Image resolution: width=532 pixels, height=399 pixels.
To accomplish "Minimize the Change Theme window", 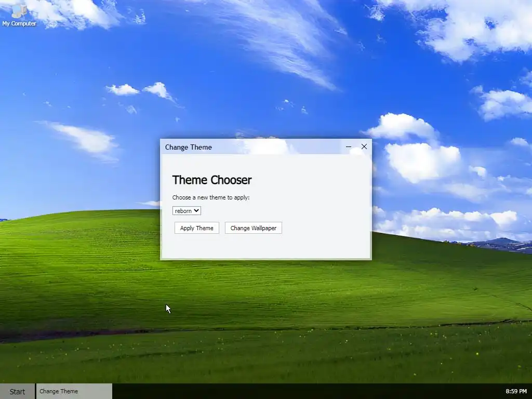I will point(349,147).
